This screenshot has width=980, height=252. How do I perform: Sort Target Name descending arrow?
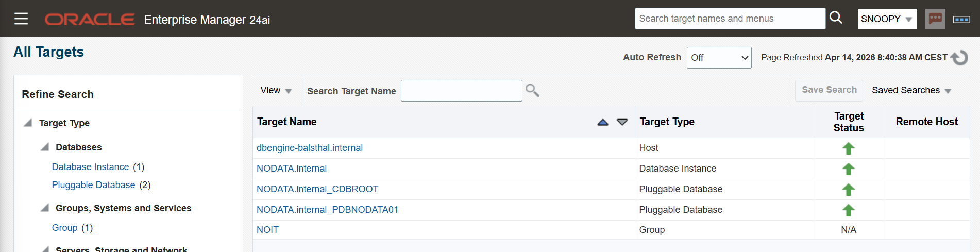point(622,122)
